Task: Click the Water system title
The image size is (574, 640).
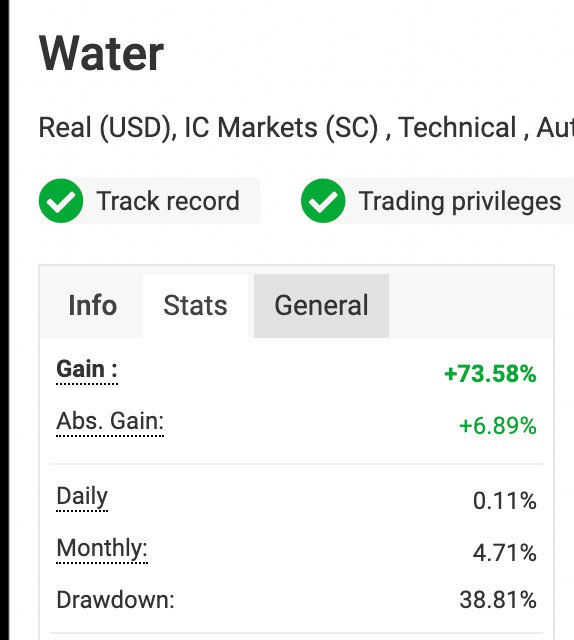Action: [x=101, y=53]
